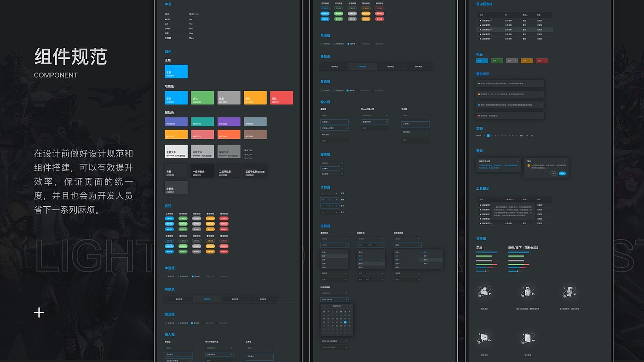644x362 pixels.
Task: Pick the green 成功 function color swatch
Action: coord(202,97)
